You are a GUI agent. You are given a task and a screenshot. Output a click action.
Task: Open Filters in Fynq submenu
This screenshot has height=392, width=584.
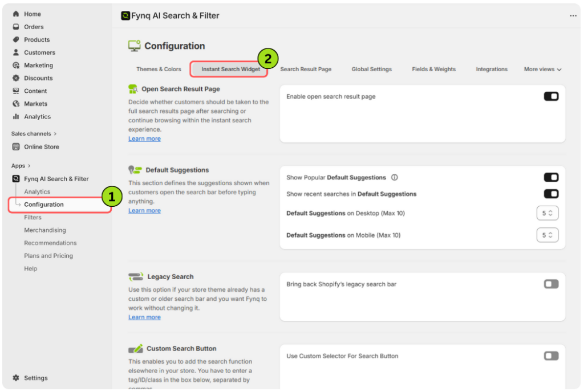tap(33, 217)
